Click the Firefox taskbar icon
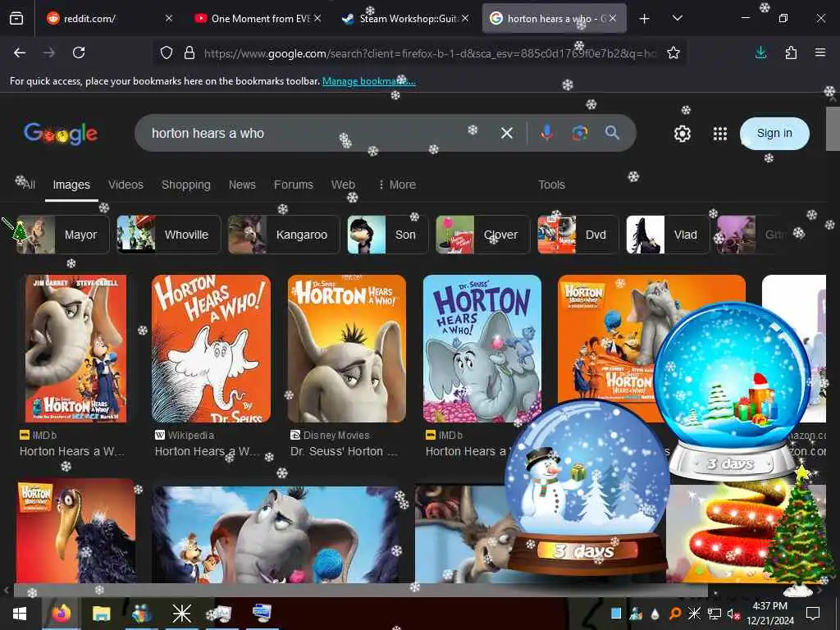The height and width of the screenshot is (630, 840). [x=61, y=614]
